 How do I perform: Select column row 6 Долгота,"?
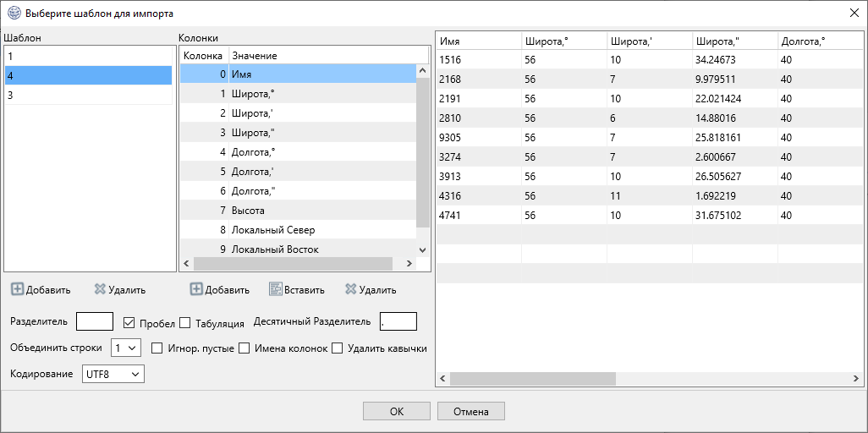tap(299, 191)
